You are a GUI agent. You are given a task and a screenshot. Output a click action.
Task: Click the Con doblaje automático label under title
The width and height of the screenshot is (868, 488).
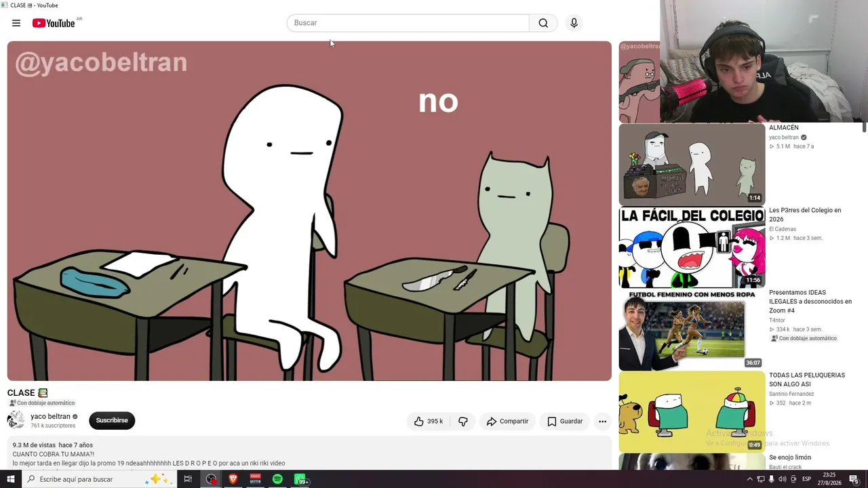[x=42, y=403]
